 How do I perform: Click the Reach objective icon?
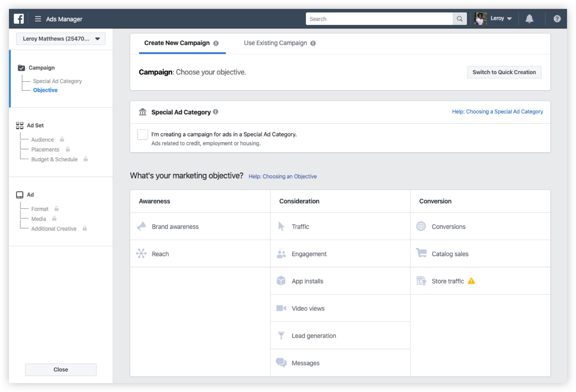(x=141, y=253)
